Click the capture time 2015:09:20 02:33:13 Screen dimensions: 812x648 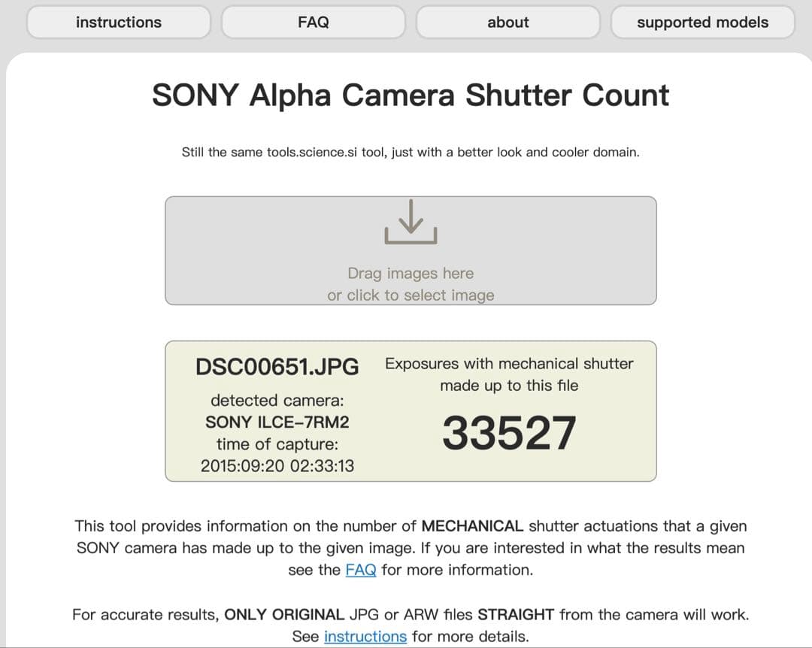coord(279,465)
